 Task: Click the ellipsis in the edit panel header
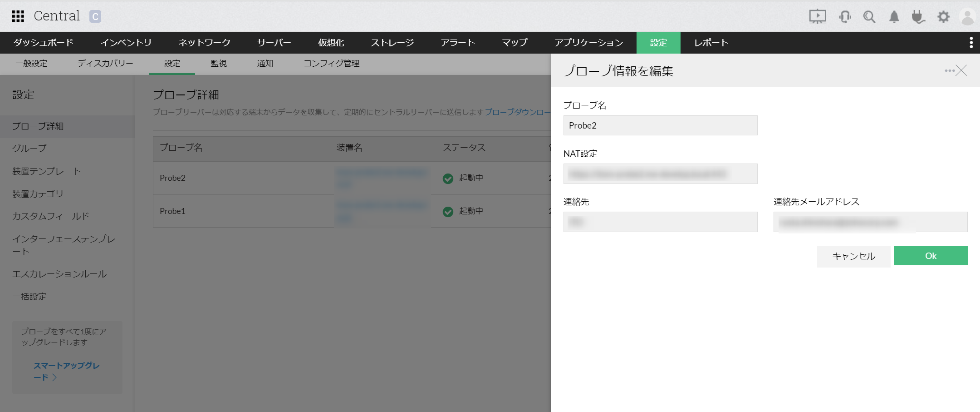click(949, 71)
